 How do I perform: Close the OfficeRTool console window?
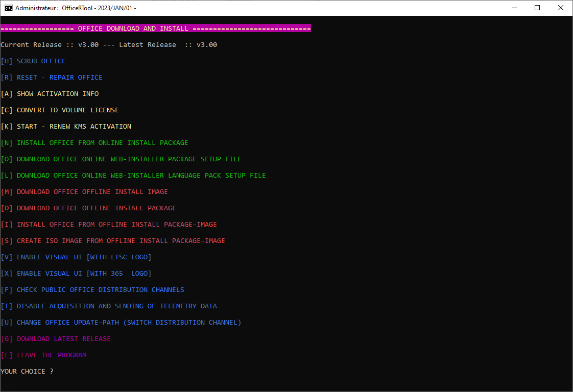coord(561,8)
